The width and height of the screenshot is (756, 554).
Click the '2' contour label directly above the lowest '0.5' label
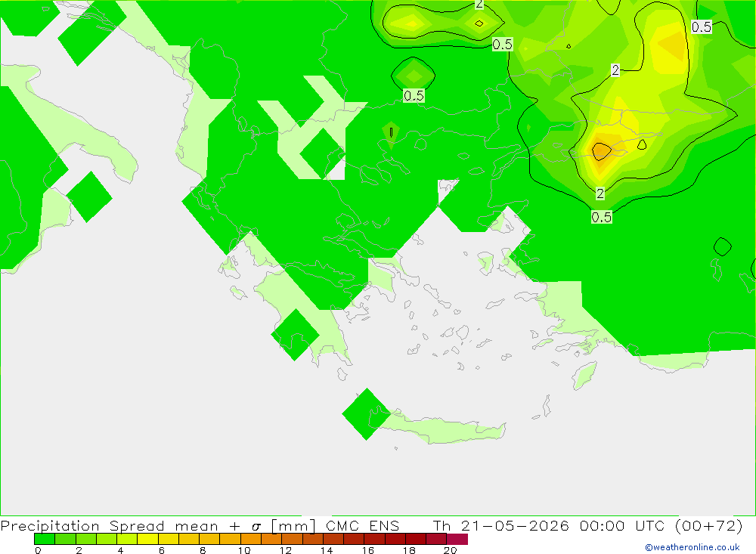point(600,193)
